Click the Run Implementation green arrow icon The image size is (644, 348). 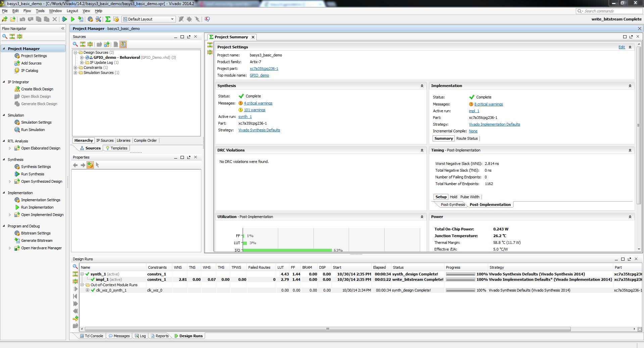17,207
